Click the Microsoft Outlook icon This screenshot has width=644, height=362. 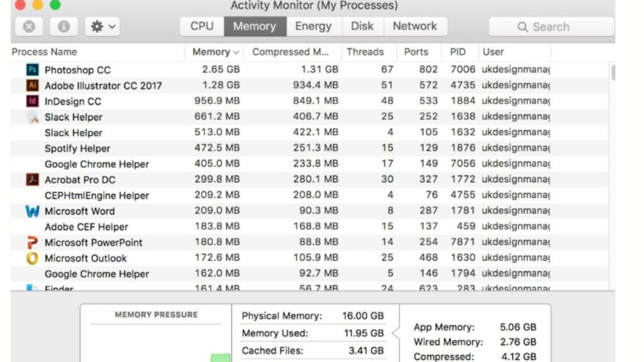[33, 258]
